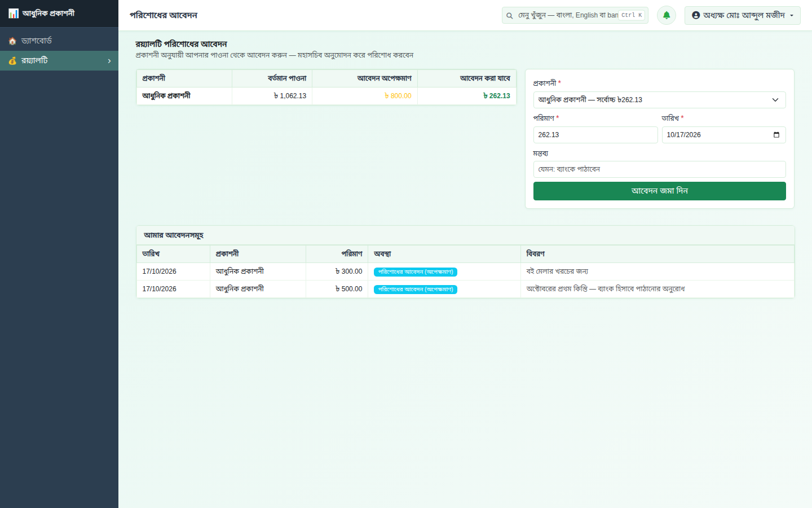Focus the menu search box
Screen dimensions: 812x508
pos(575,15)
